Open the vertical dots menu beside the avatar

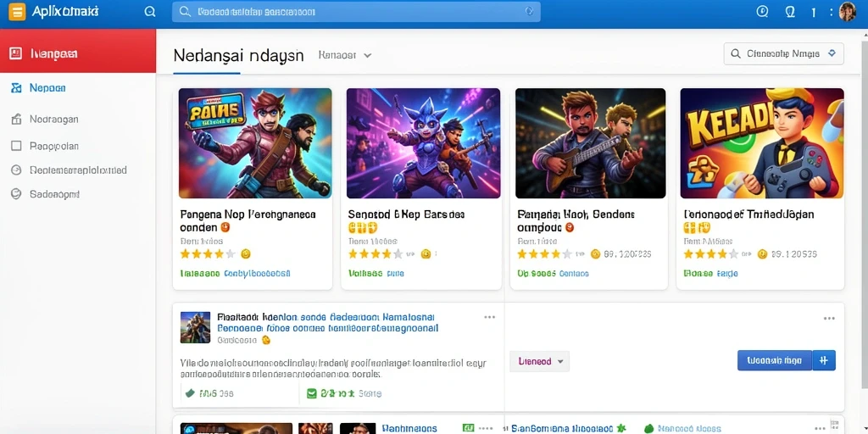(x=832, y=12)
